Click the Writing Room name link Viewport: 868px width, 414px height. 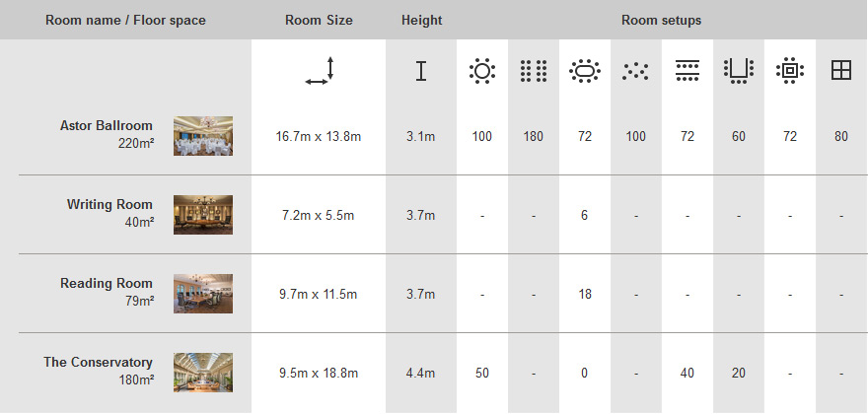(109, 204)
